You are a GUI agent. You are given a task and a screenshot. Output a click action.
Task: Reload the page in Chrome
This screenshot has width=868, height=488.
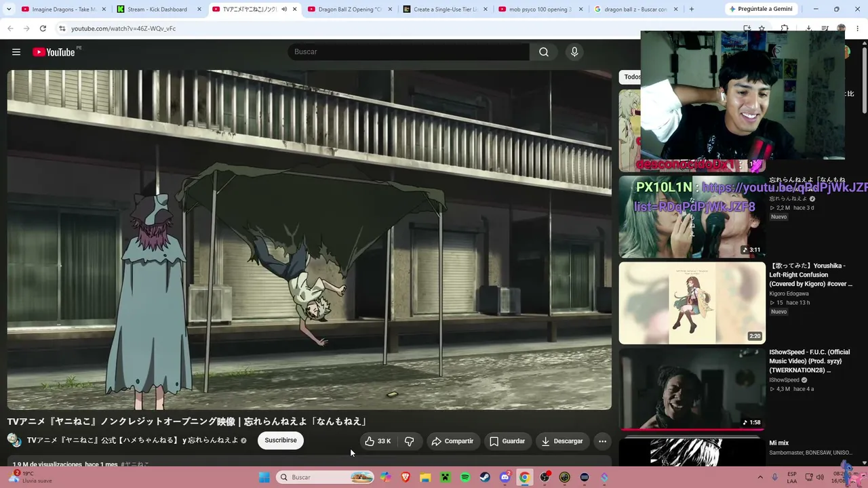pyautogui.click(x=43, y=28)
